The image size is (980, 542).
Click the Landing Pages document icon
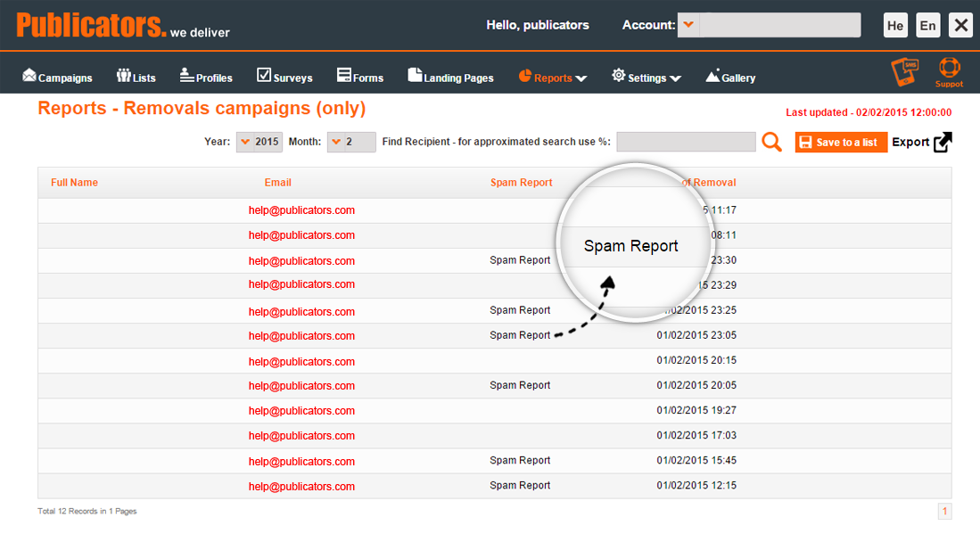[x=415, y=75]
